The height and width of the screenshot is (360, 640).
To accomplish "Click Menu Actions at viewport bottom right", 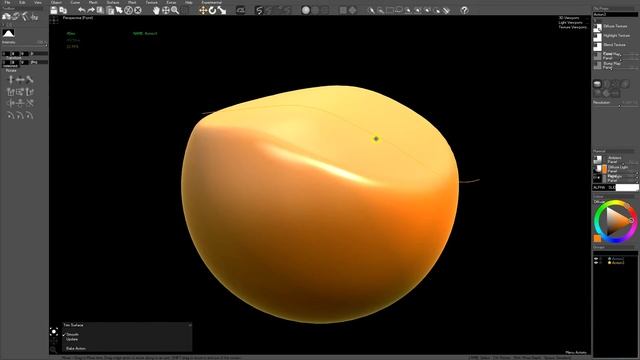I will (576, 352).
